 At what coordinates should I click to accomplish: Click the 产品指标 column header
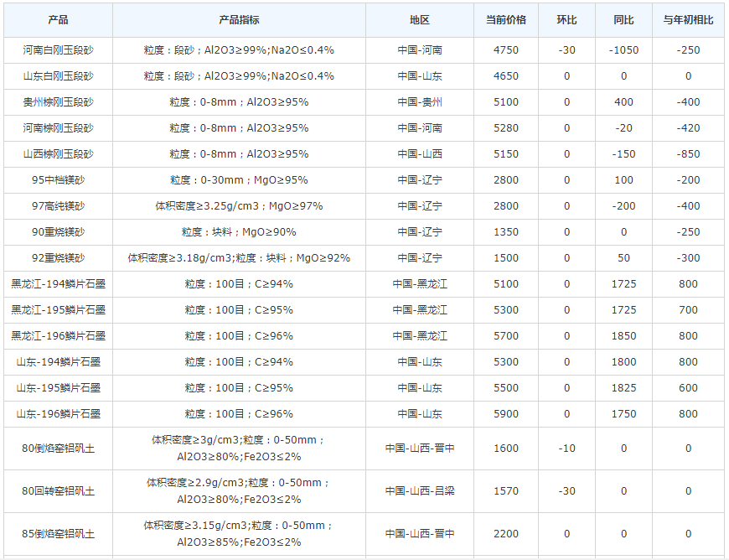[239, 20]
